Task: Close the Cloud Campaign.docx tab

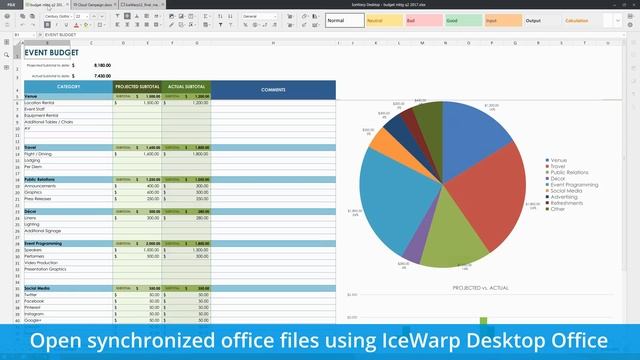Action: [115, 4]
